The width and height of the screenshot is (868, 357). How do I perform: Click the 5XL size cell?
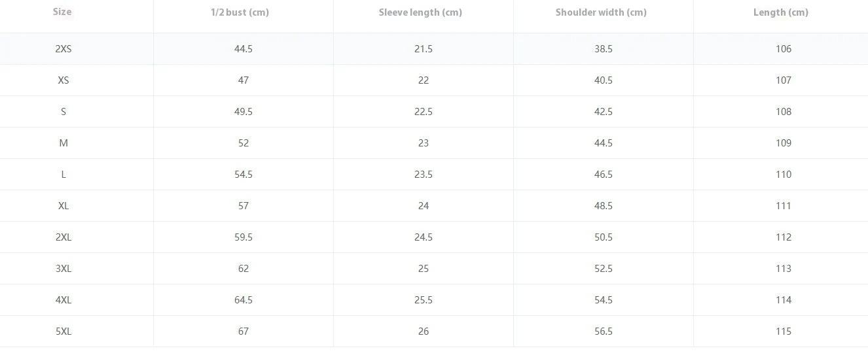63,331
